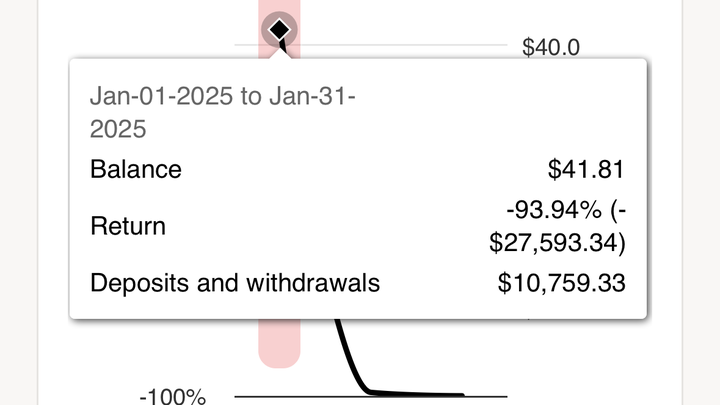Click the $27,593.34 return loss amount
720x405 pixels.
pos(555,242)
